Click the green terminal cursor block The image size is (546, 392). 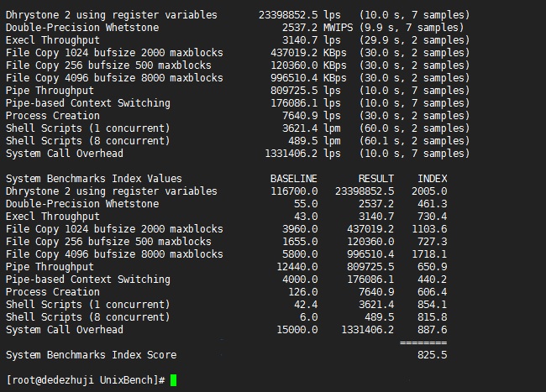pos(173,380)
